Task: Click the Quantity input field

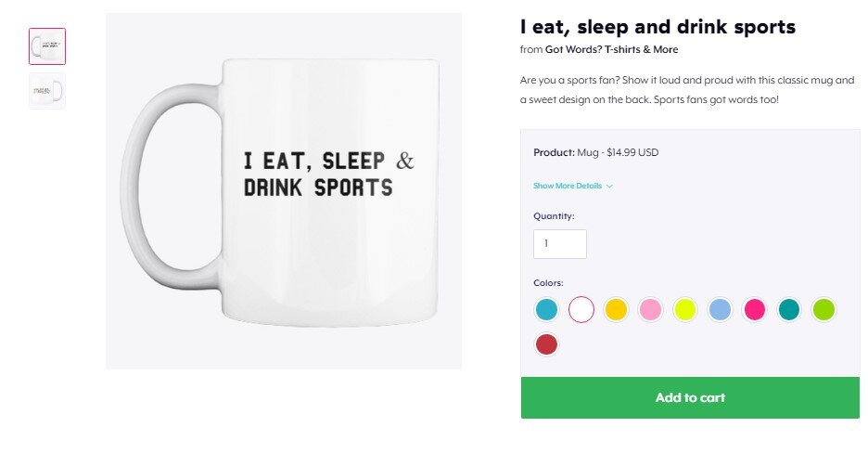Action: pos(560,244)
